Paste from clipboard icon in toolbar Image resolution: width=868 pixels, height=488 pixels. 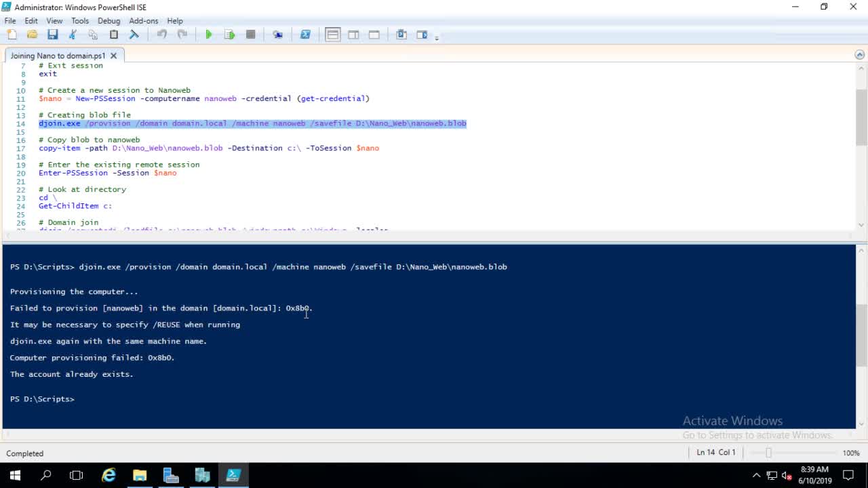pyautogui.click(x=113, y=35)
